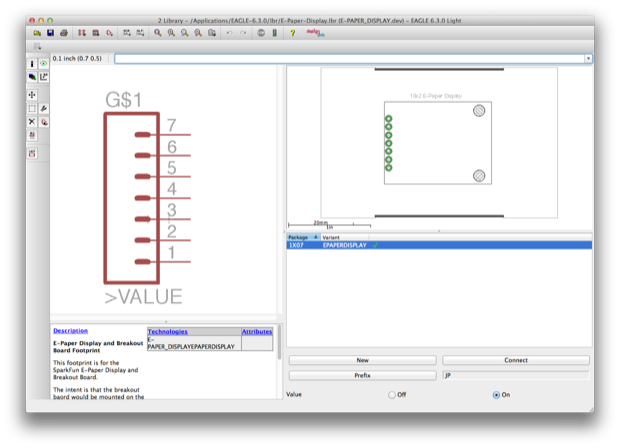This screenshot has height=448, width=620.
Task: Open the command history dropdown arrow
Action: click(588, 59)
